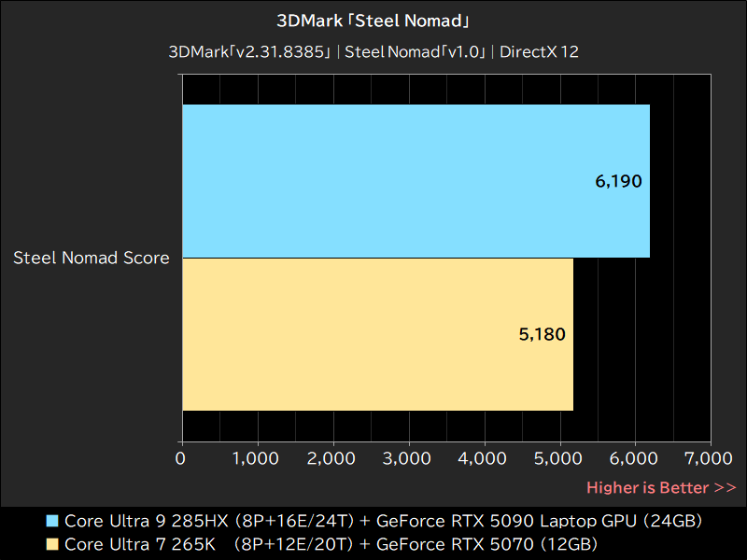Image resolution: width=747 pixels, height=560 pixels.
Task: Click the 0 axis value
Action: point(181,459)
